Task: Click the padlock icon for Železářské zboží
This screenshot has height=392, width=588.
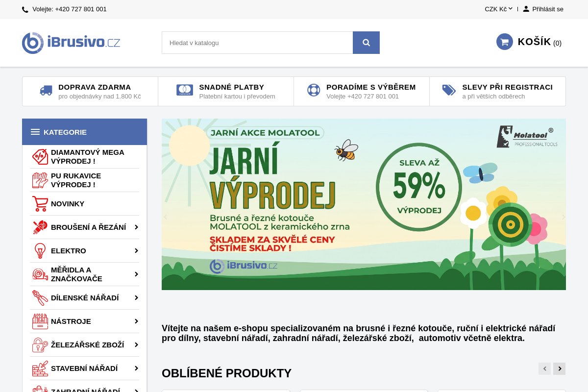Action: [x=40, y=345]
